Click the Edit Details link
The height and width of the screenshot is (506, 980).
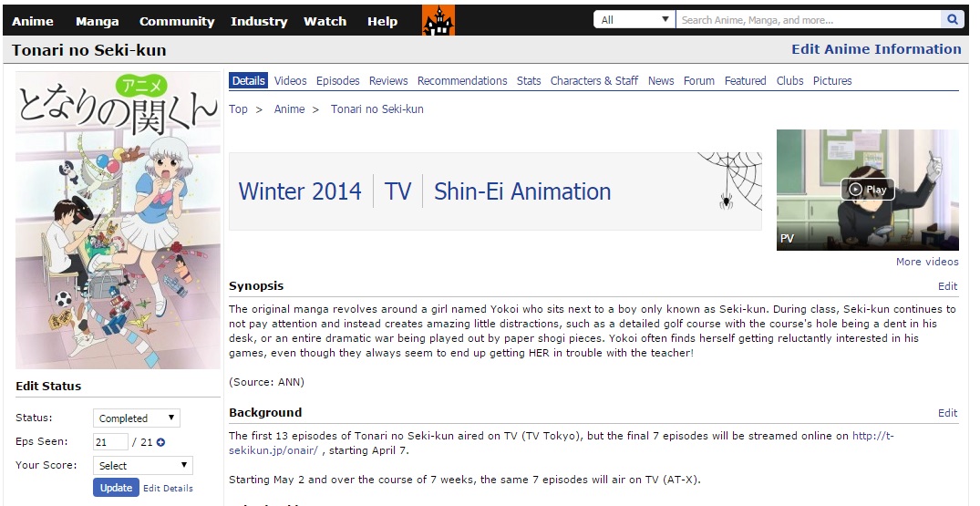coord(168,489)
